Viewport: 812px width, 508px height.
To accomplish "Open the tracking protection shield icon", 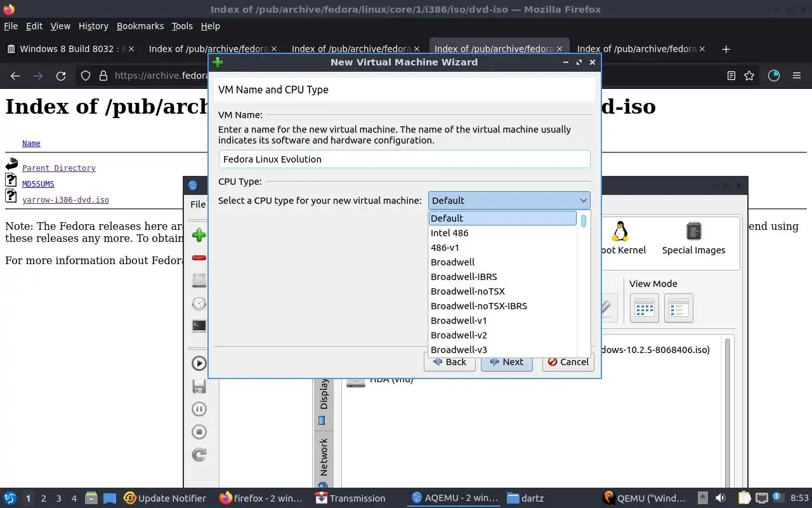I will tap(86, 76).
